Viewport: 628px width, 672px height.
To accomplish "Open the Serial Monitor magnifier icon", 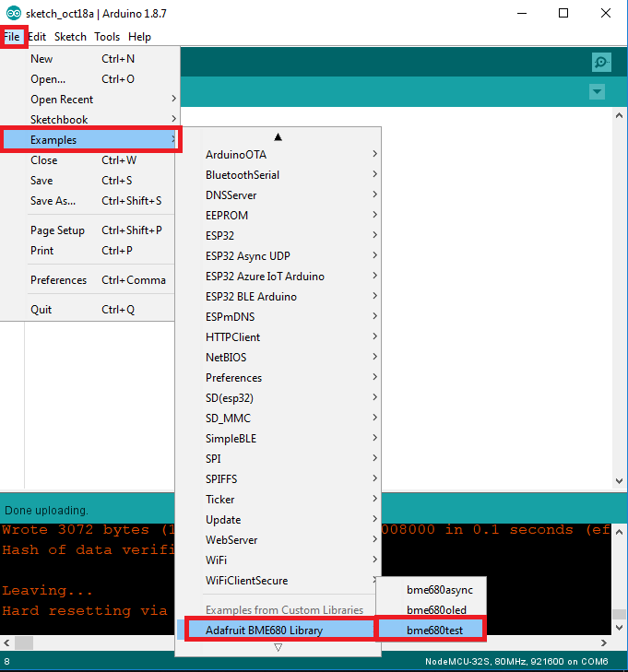I will click(x=601, y=63).
